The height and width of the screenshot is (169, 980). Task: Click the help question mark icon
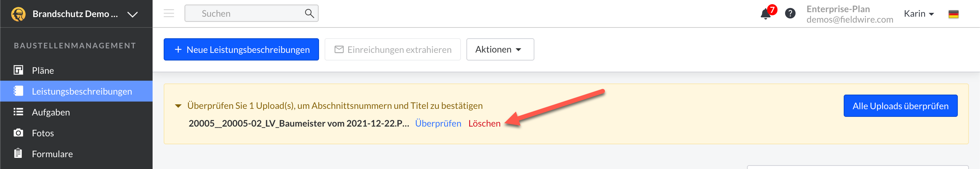[790, 14]
